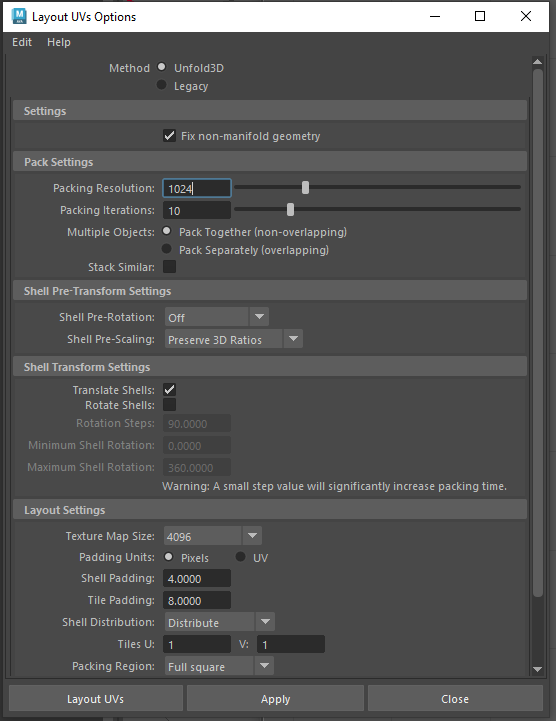The height and width of the screenshot is (721, 556).
Task: Uncheck the Translate Shells checkbox
Action: click(169, 389)
